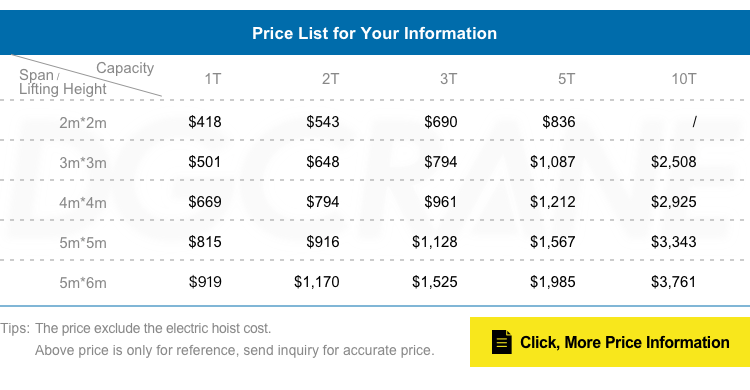The height and width of the screenshot is (390, 750).
Task: Click the 4m*4m row label
Action: (x=83, y=203)
